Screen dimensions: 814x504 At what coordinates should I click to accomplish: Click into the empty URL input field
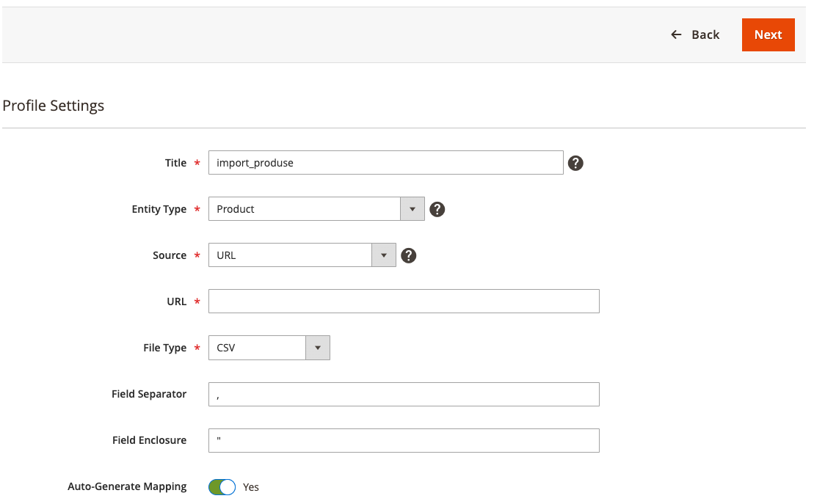pyautogui.click(x=404, y=301)
